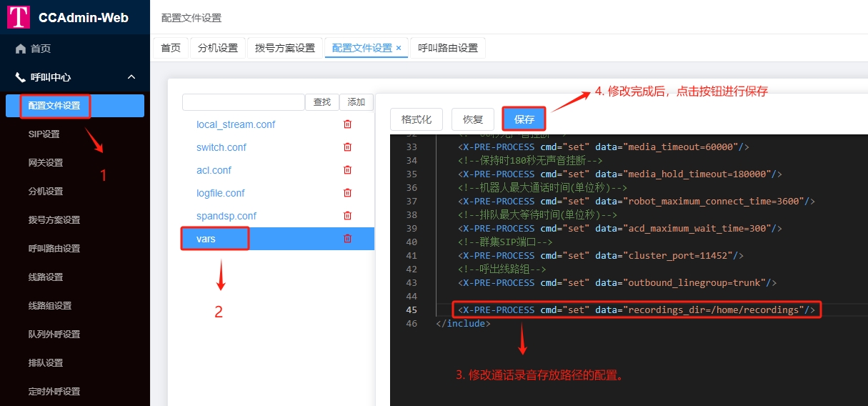Viewport: 868px width, 406px height.
Task: Open 分机设置 in the sidebar
Action: tap(75, 192)
